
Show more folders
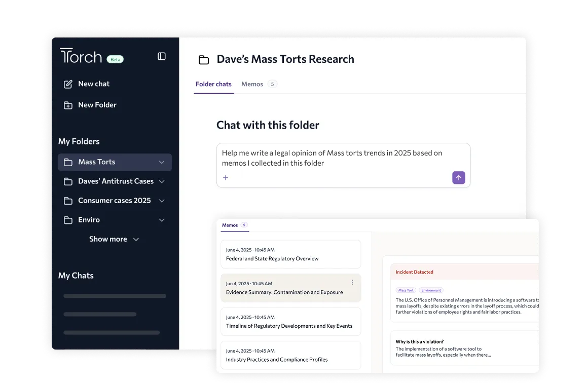tap(115, 239)
